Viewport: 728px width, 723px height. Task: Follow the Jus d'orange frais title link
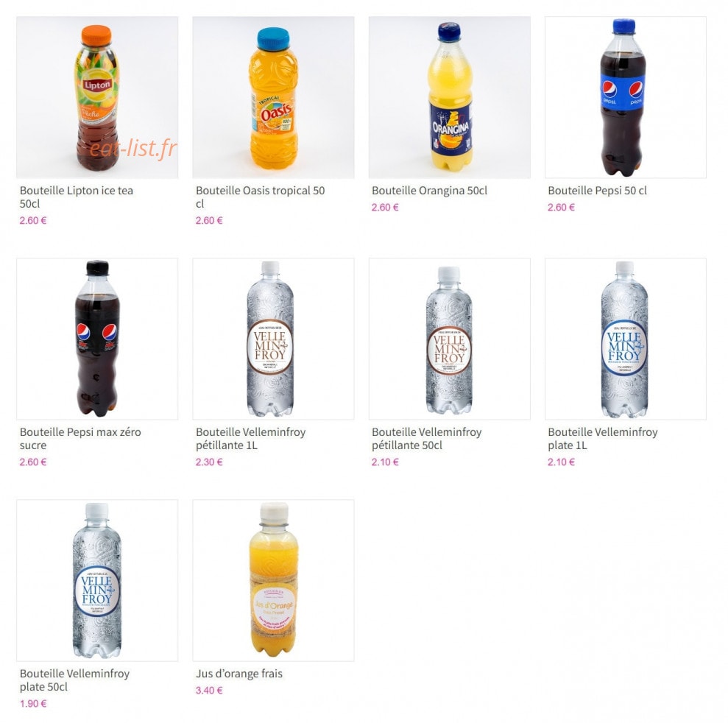[238, 674]
